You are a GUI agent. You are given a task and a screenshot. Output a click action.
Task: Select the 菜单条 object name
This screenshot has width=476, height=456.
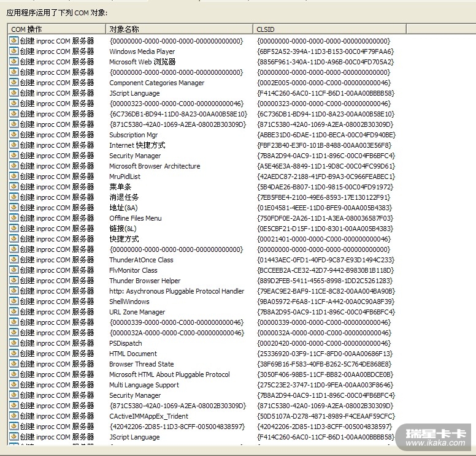tap(120, 187)
